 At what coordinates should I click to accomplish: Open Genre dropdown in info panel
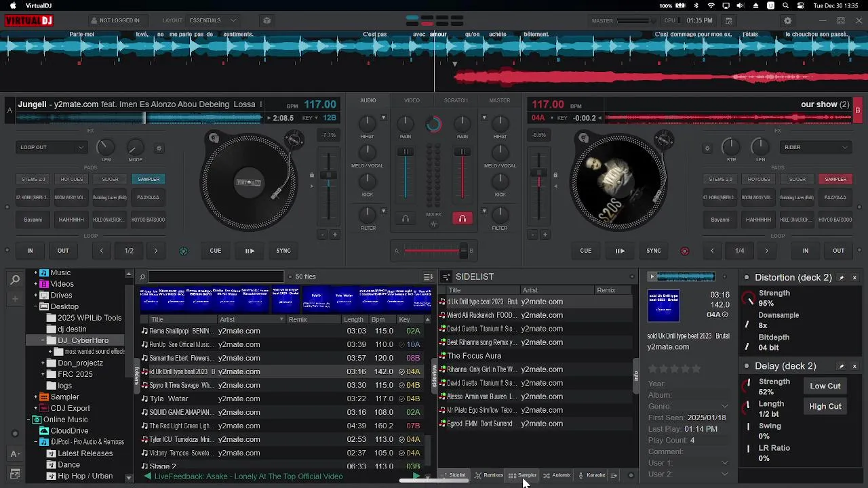tap(724, 406)
